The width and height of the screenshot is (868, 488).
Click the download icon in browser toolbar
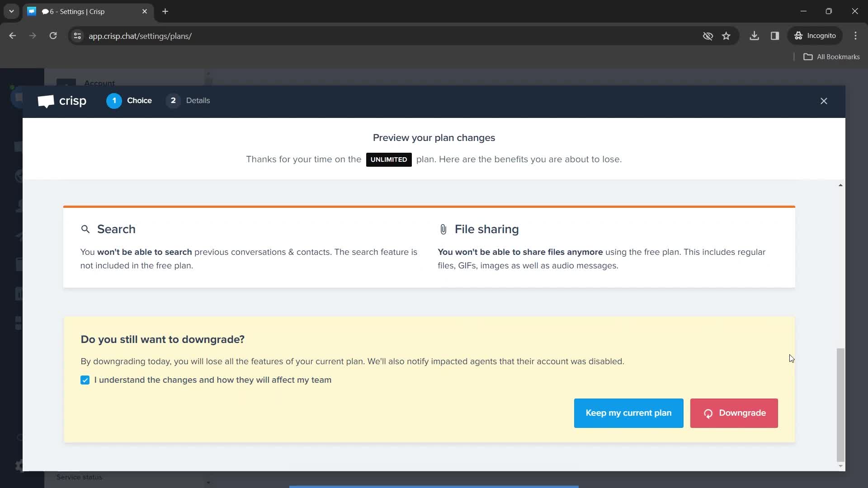tap(754, 36)
